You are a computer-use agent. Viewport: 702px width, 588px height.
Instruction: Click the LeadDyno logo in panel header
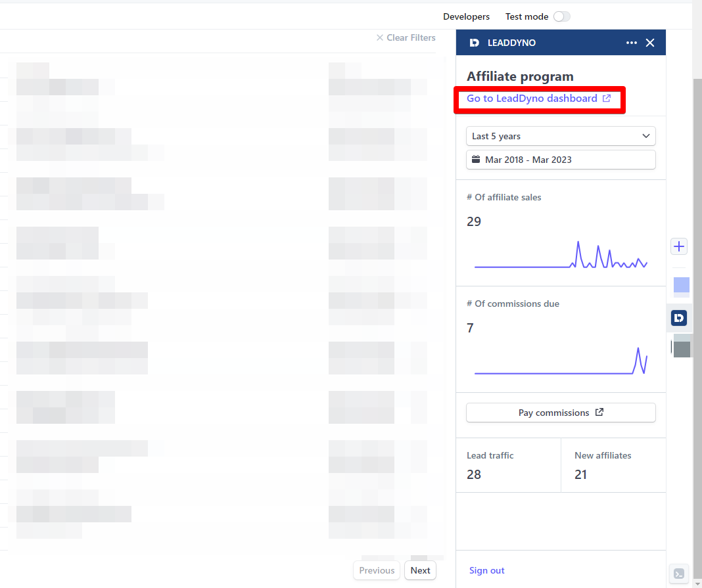coord(474,43)
